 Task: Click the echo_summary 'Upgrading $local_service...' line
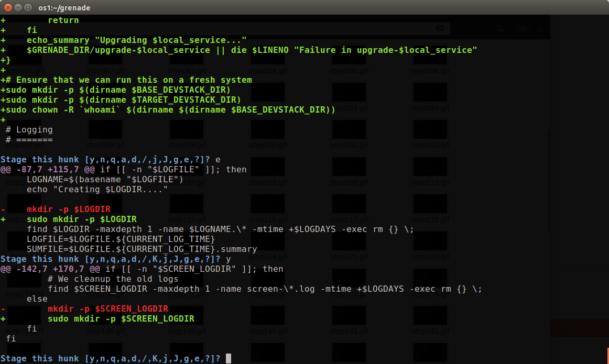tap(136, 40)
